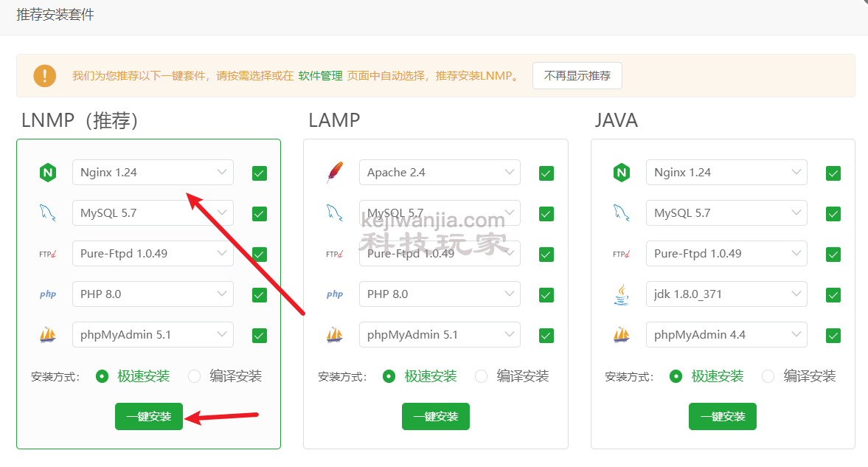This screenshot has height=467, width=868.
Task: Click the phpMyAdmin sailboat icon in JAVA panel
Action: coord(621,335)
